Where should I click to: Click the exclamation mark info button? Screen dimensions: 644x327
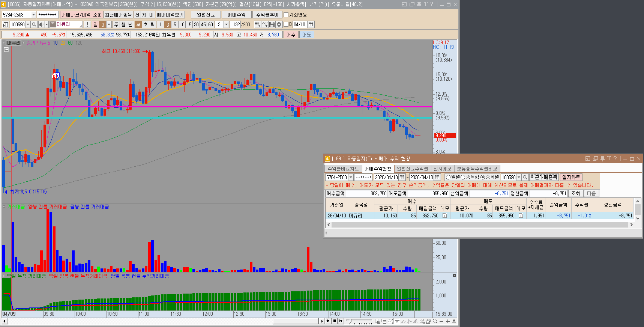click(87, 24)
